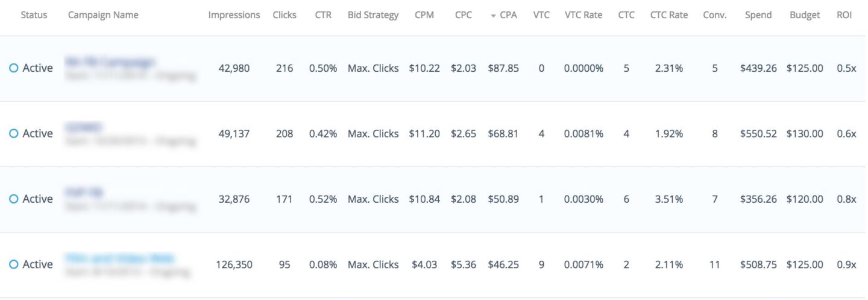Viewport: 868px width, 300px height.
Task: Click the VTC Rate column header
Action: (583, 15)
